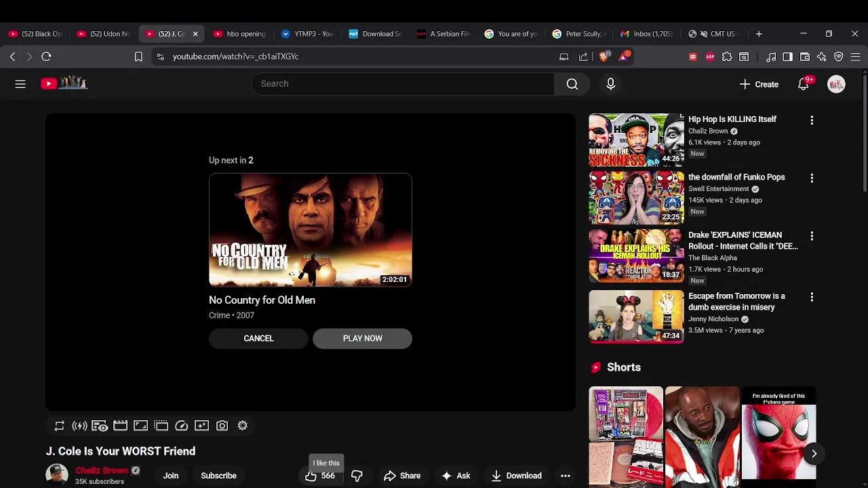This screenshot has width=868, height=488.
Task: Open the Brave Wallet icon
Action: [805, 57]
